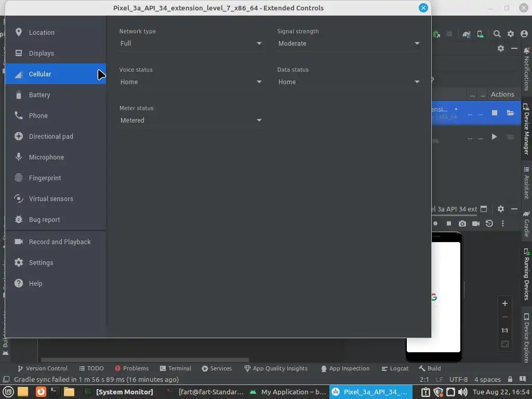Open the Location section in the sidebar
This screenshot has height=399, width=532.
pos(56,32)
